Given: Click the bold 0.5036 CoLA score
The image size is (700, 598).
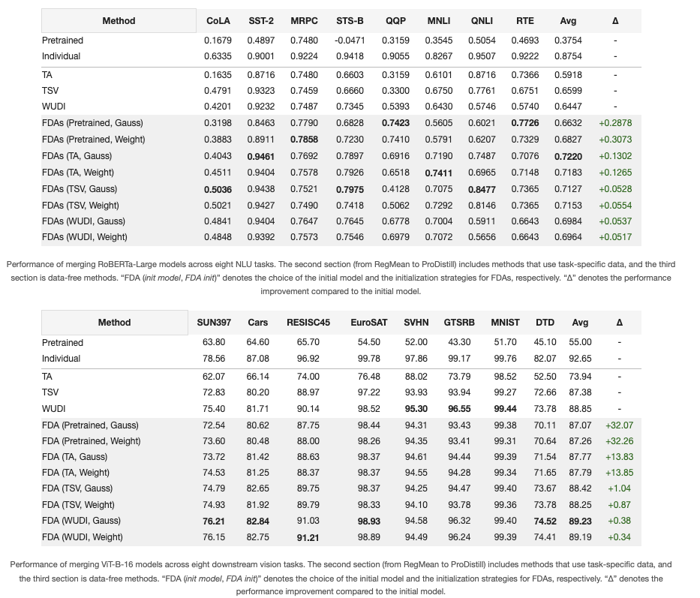Looking at the screenshot, I should point(218,189).
